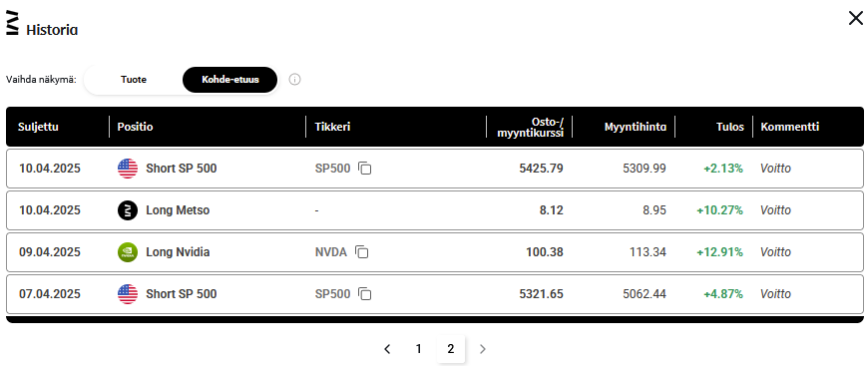The image size is (868, 366).
Task: Open the Long Nvidia position row
Action: point(435,252)
